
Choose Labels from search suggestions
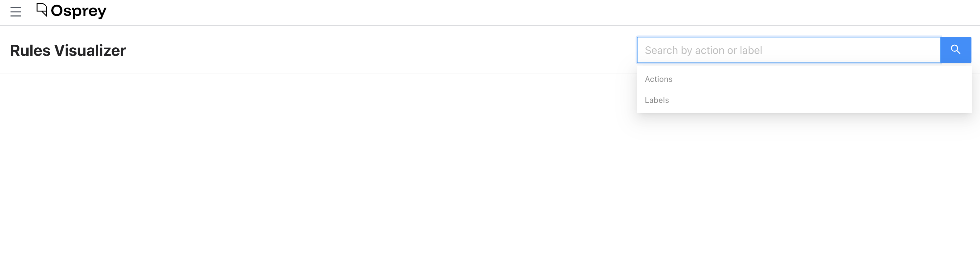click(657, 100)
